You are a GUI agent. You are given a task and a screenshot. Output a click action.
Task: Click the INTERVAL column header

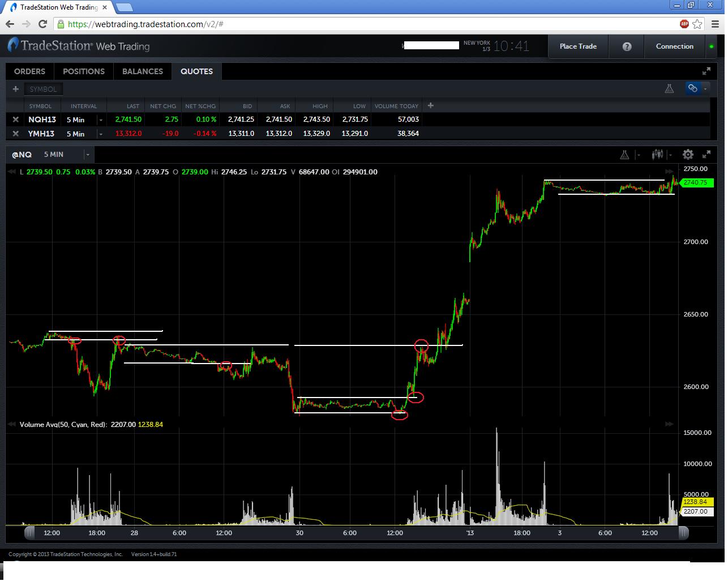pyautogui.click(x=84, y=106)
